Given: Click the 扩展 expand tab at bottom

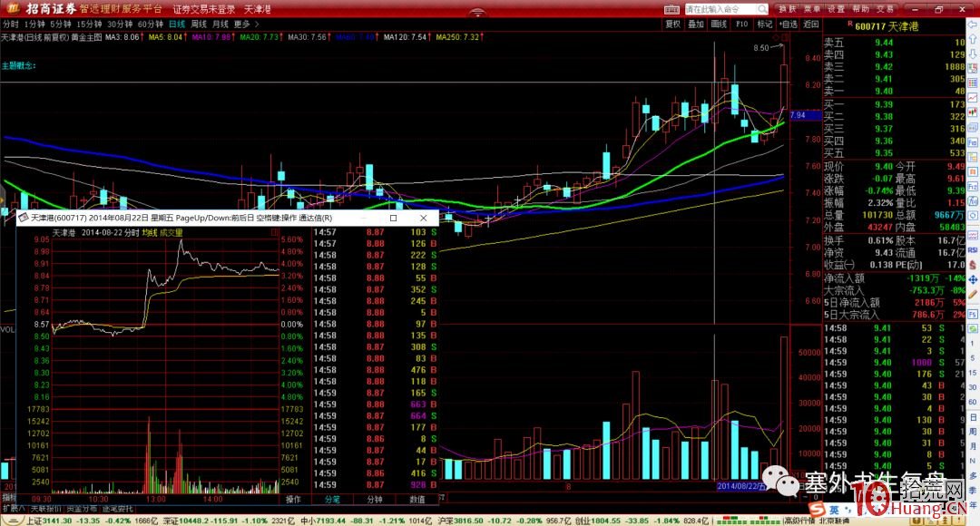Looking at the screenshot, I should pyautogui.click(x=12, y=509).
